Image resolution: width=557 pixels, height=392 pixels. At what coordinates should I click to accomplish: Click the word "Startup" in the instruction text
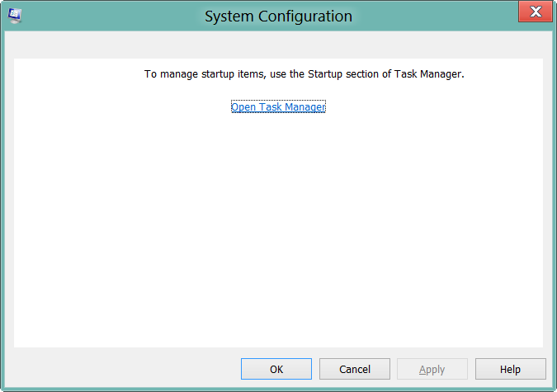click(325, 74)
